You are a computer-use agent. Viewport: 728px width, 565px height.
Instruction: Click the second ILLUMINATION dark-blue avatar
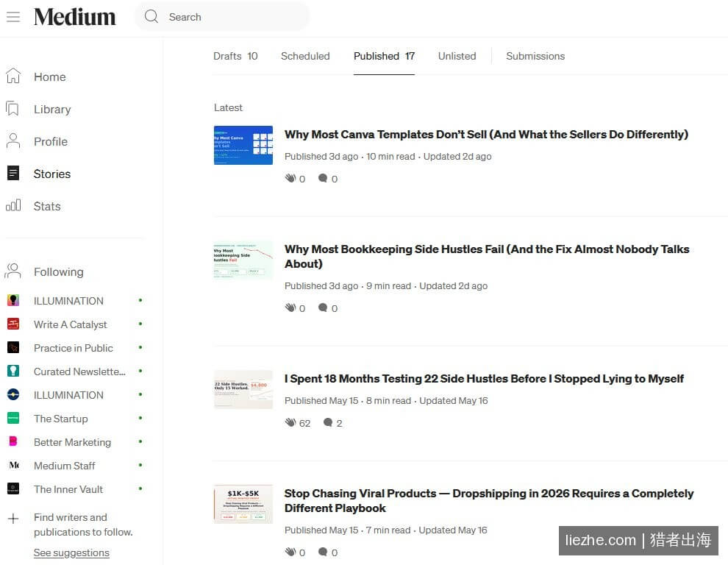click(13, 394)
